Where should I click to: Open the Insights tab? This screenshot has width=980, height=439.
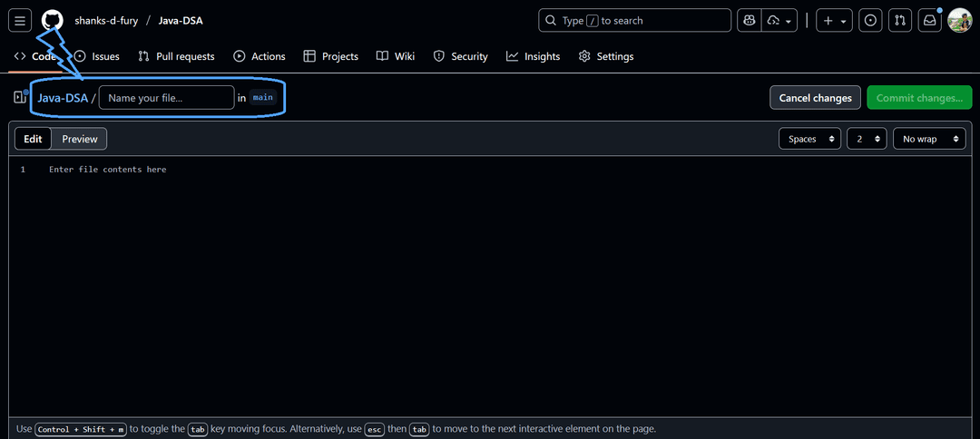click(534, 56)
